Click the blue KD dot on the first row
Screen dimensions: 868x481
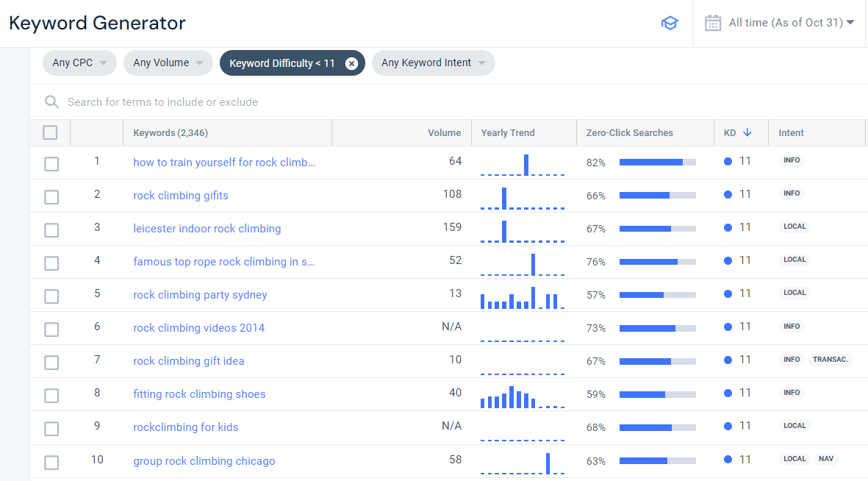(726, 160)
